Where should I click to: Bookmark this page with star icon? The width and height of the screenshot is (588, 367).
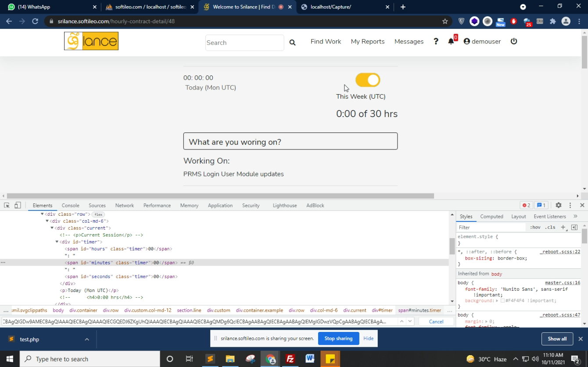[x=445, y=21]
